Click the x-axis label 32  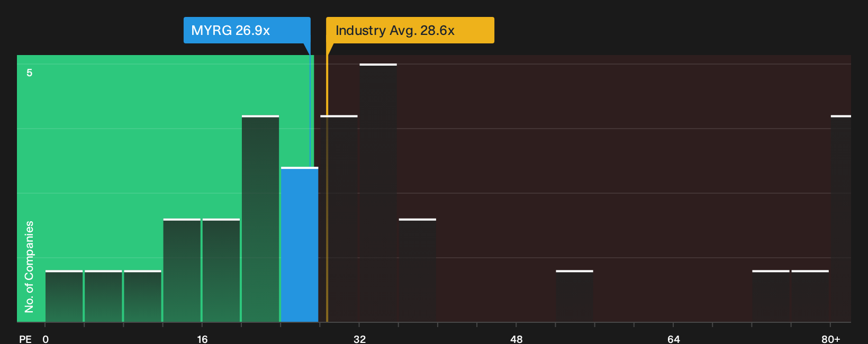359,339
